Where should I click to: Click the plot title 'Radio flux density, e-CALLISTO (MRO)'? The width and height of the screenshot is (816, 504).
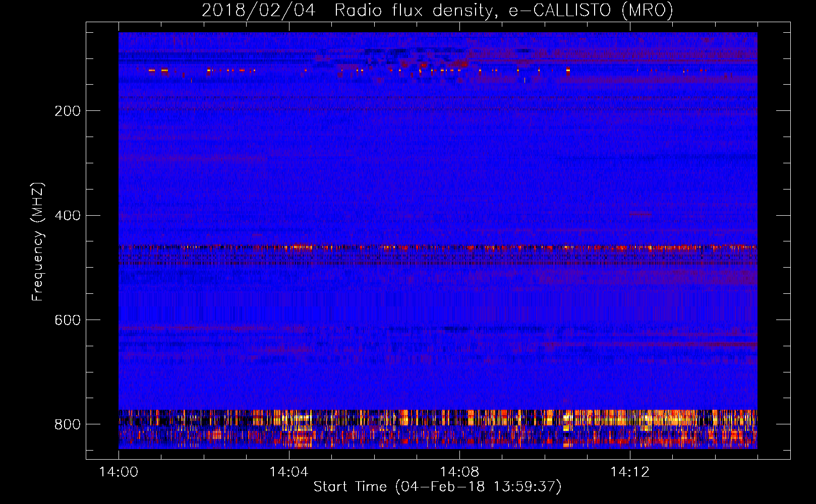(504, 10)
